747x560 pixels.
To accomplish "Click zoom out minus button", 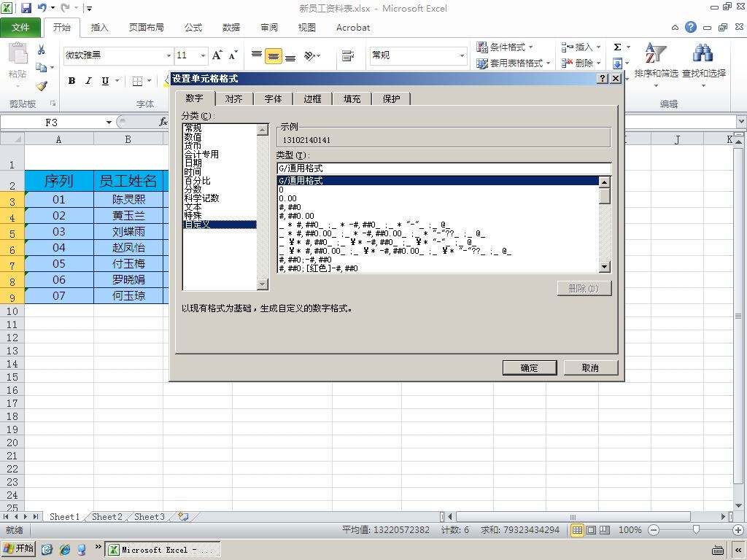I will (654, 530).
